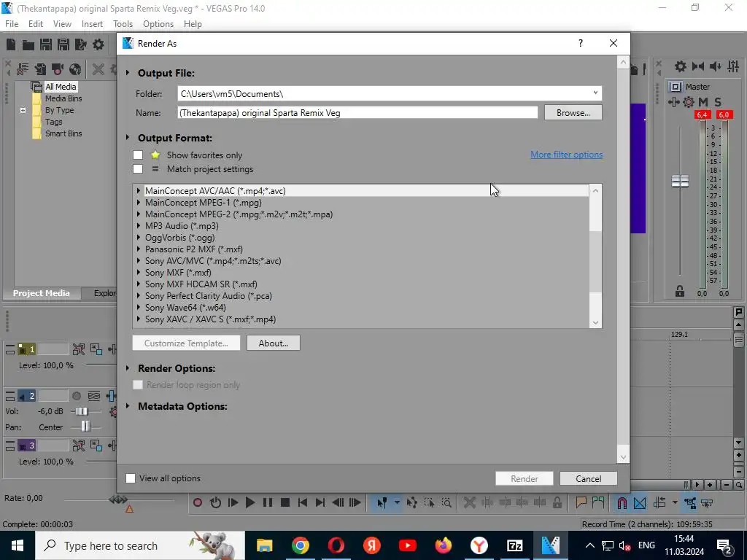This screenshot has width=747, height=560.
Task: Click the Pause button in transport
Action: (268, 502)
